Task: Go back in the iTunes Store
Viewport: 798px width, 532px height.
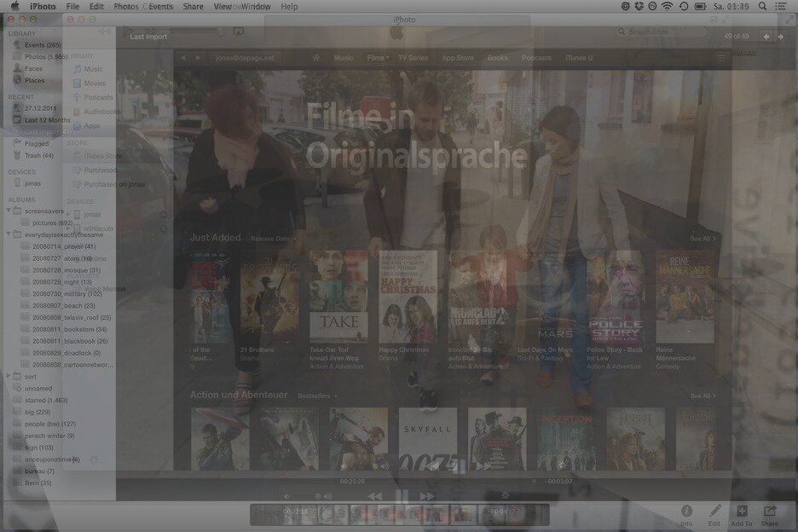Action: pos(183,57)
